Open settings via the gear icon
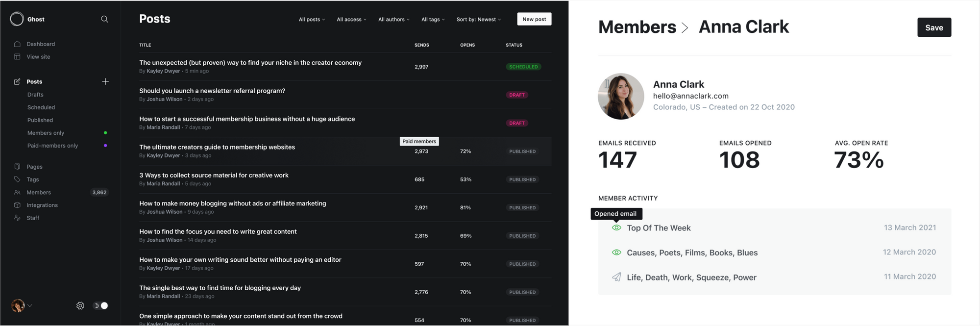This screenshot has width=980, height=326. click(80, 306)
